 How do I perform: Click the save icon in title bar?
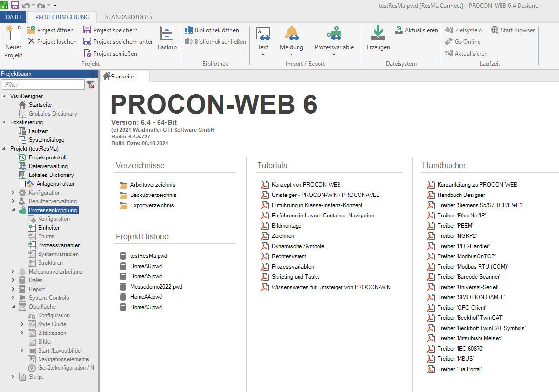click(x=15, y=5)
